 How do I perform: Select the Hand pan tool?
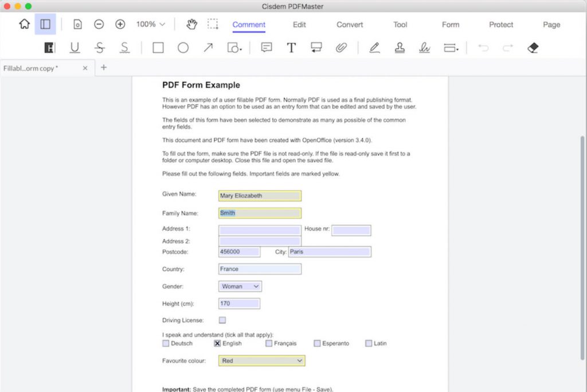coord(191,25)
